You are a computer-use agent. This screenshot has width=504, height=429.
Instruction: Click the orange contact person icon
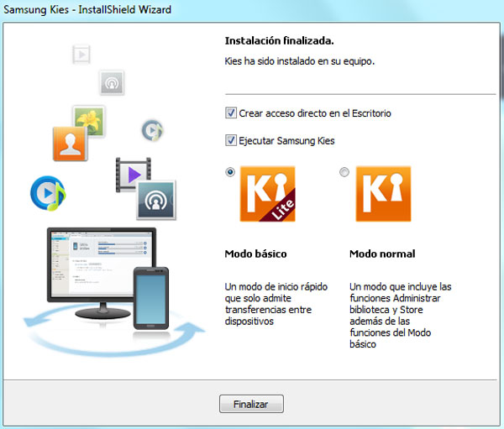pos(70,143)
